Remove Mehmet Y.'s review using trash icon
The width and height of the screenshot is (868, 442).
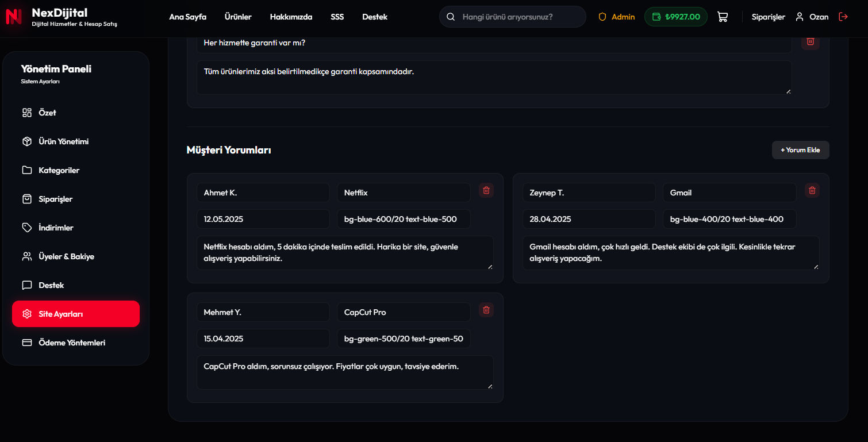[486, 310]
